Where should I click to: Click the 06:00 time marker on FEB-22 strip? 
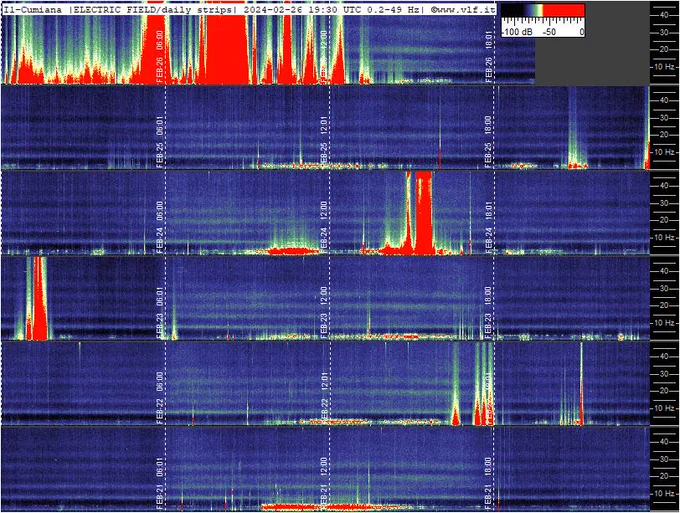pos(160,380)
